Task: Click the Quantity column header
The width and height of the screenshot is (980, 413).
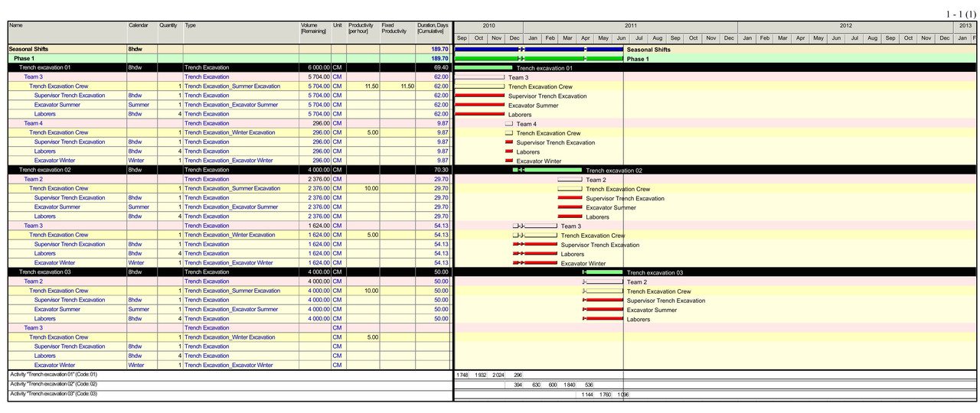Action: tap(170, 33)
